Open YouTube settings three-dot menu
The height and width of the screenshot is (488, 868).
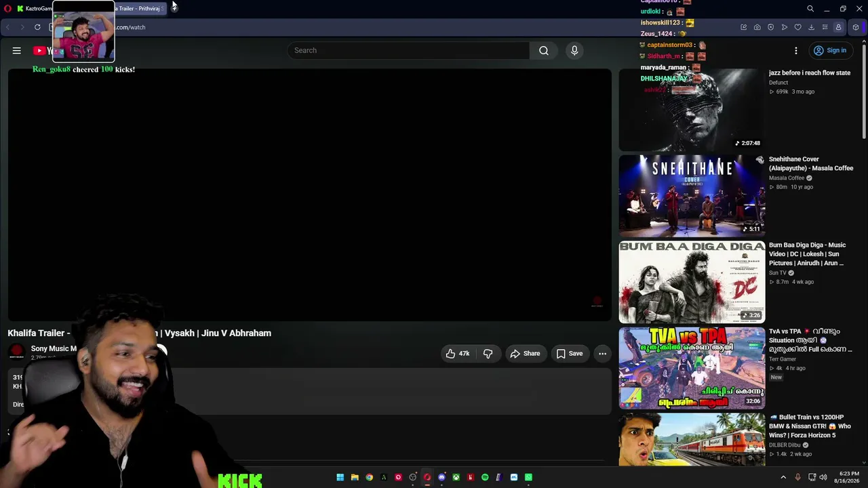coord(796,50)
